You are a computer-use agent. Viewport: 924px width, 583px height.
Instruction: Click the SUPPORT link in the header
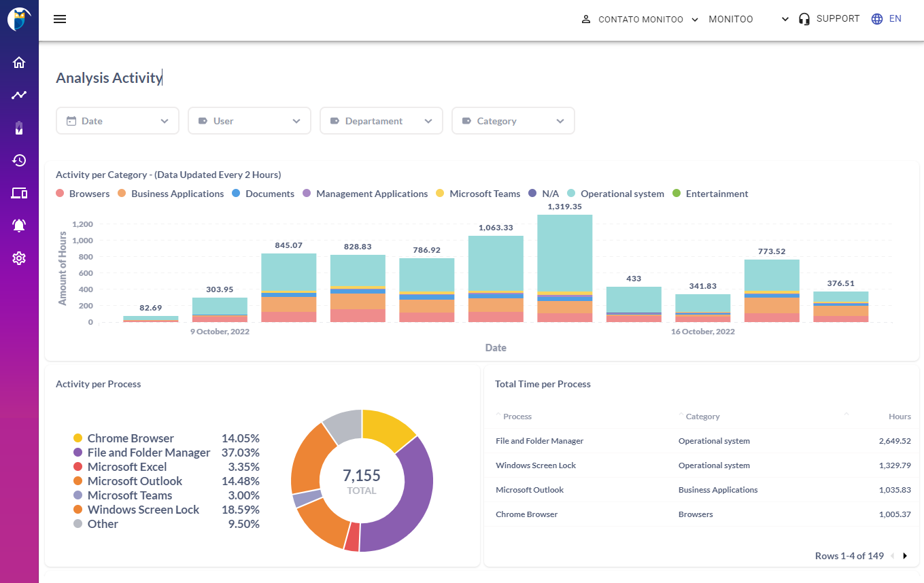(837, 18)
